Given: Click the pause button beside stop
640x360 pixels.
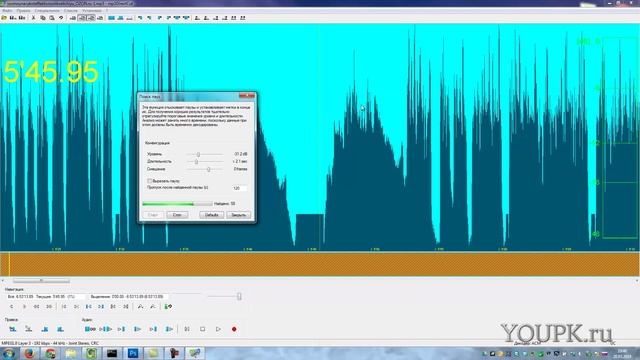Looking at the screenshot, I should (187, 329).
